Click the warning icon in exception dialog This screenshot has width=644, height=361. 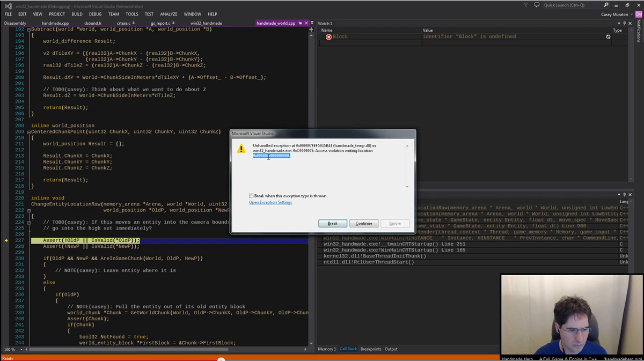click(241, 149)
